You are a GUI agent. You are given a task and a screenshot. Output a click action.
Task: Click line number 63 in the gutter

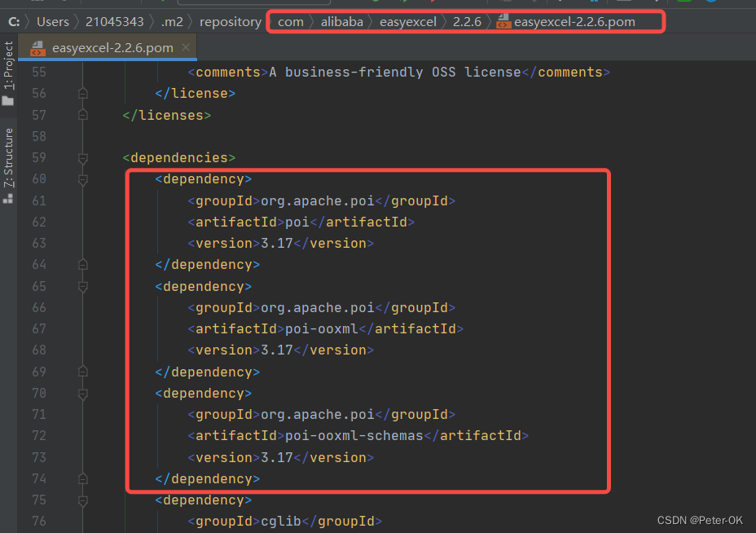[38, 243]
